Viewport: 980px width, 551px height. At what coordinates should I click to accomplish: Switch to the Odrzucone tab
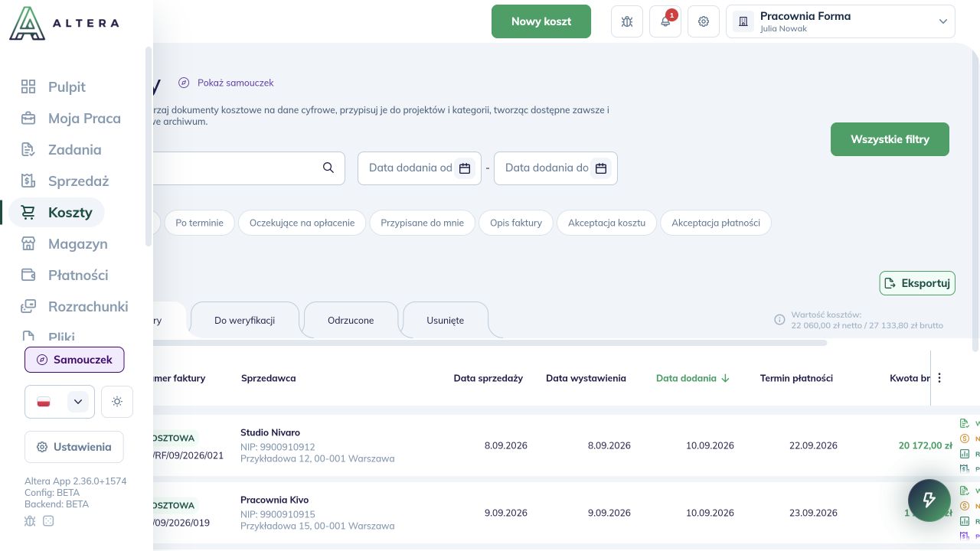click(x=351, y=320)
